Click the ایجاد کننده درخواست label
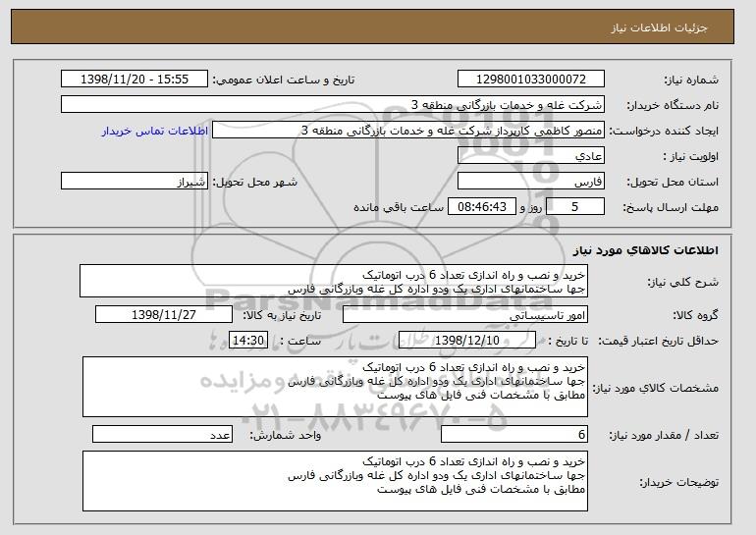The image size is (756, 535). (x=664, y=131)
